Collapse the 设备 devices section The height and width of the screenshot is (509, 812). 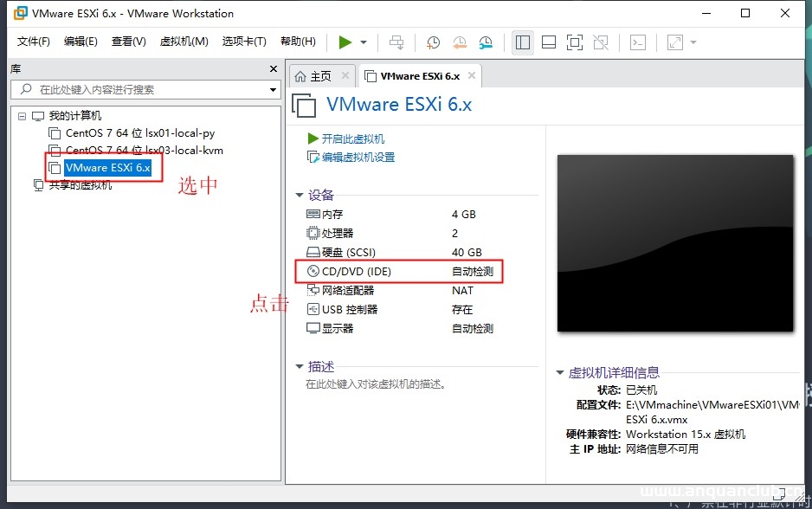click(x=299, y=195)
